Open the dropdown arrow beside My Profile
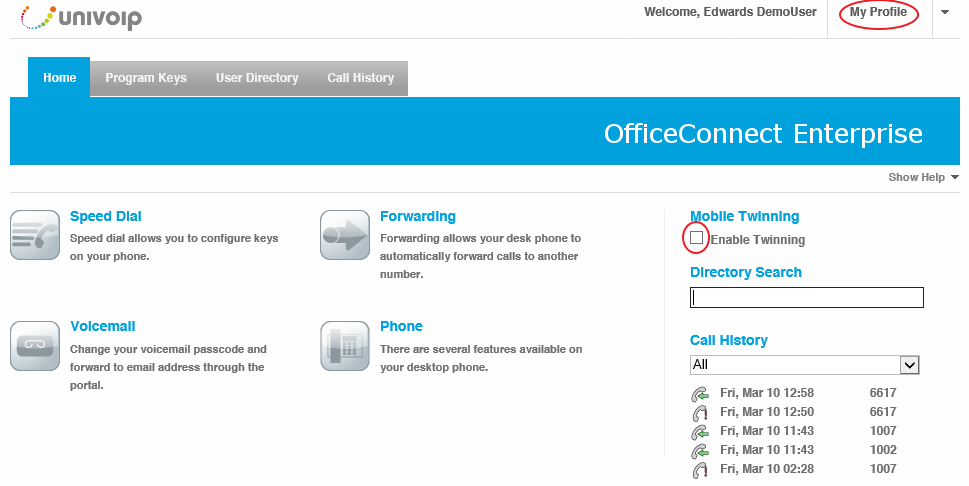Image resolution: width=969 pixels, height=486 pixels. pos(945,12)
